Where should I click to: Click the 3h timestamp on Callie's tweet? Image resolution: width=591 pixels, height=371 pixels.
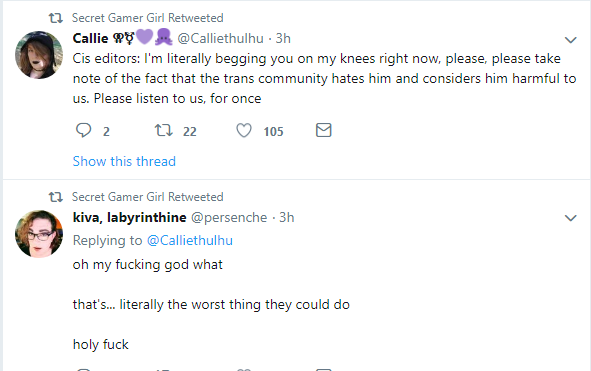tap(283, 38)
